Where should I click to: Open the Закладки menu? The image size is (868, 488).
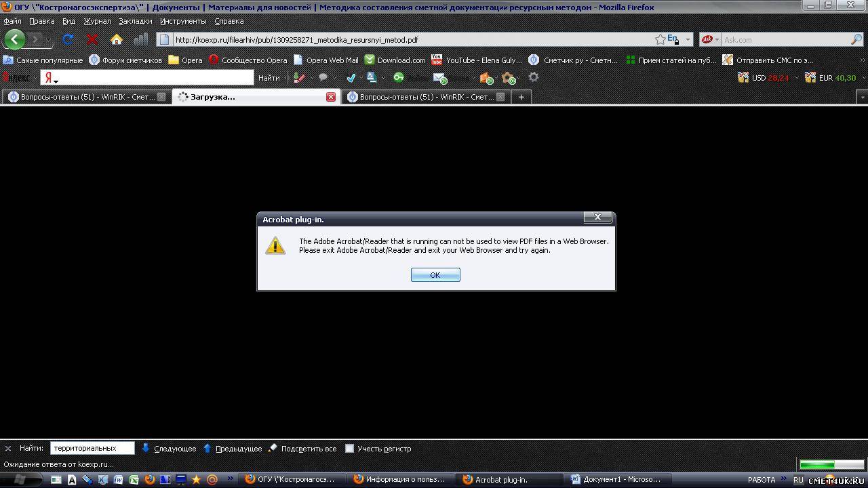tap(135, 21)
